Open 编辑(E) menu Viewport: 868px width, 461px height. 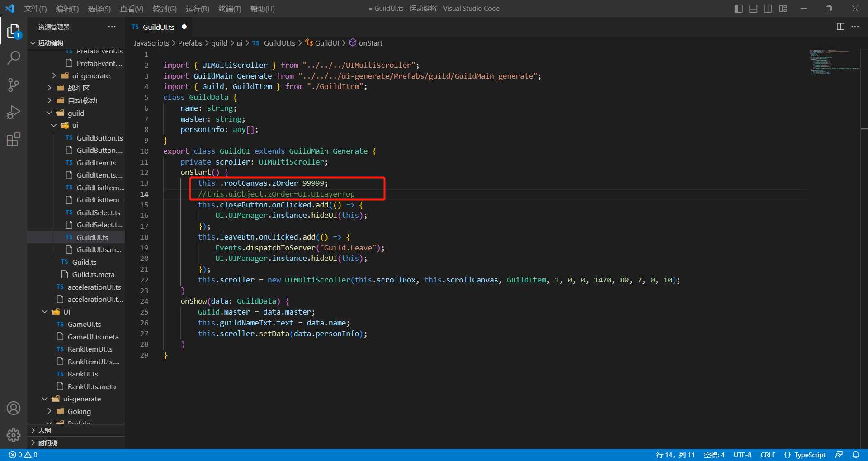pos(67,9)
